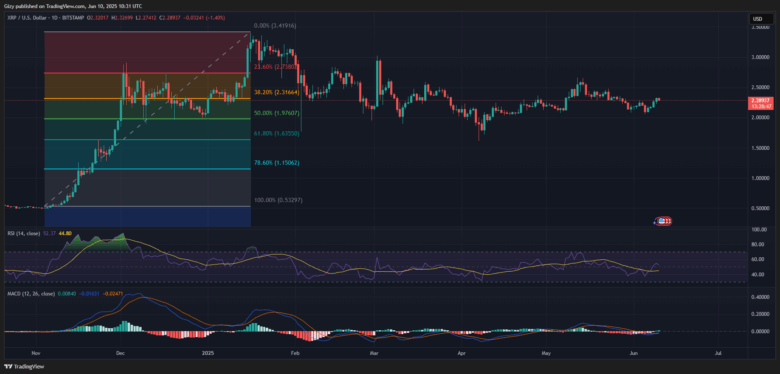This screenshot has width=780, height=374.
Task: Click 80.00 on the RSI scale
Action: click(758, 244)
